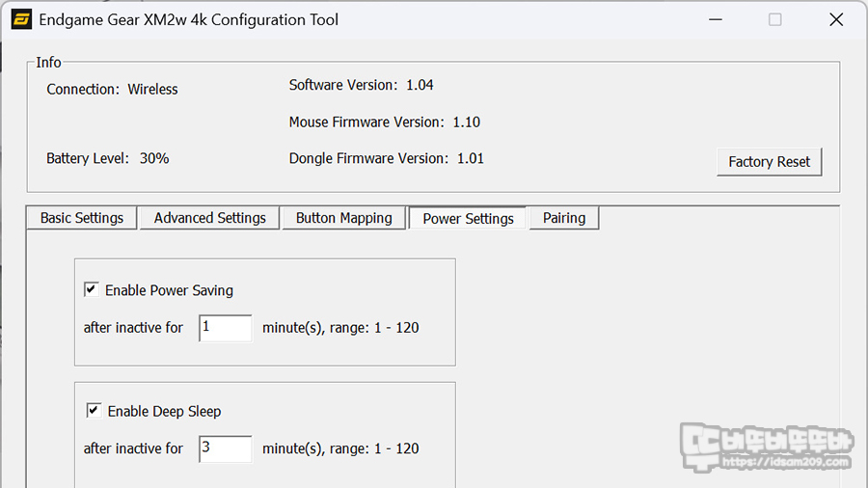This screenshot has width=868, height=488.
Task: Select the Power Settings tab
Action: [x=468, y=219]
